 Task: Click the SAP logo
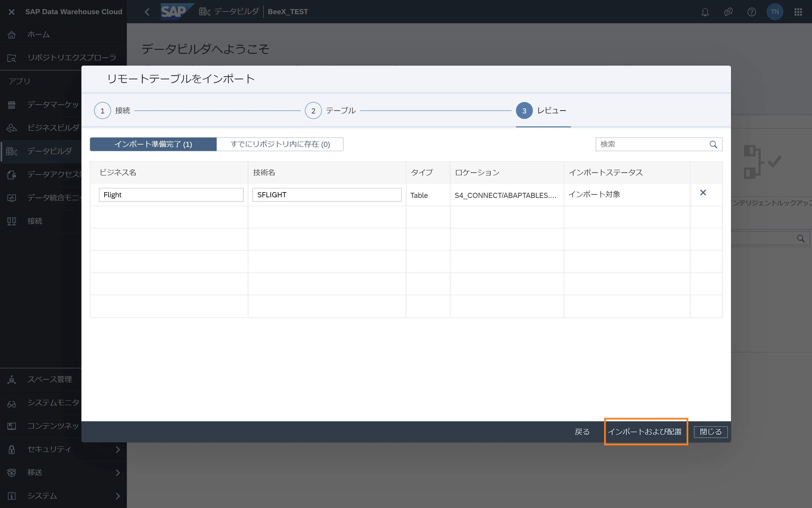pyautogui.click(x=177, y=12)
